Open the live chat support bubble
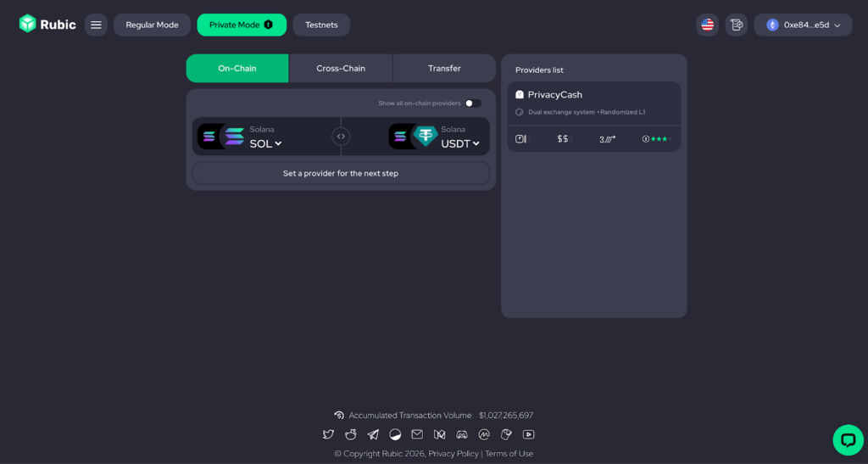 pos(847,439)
